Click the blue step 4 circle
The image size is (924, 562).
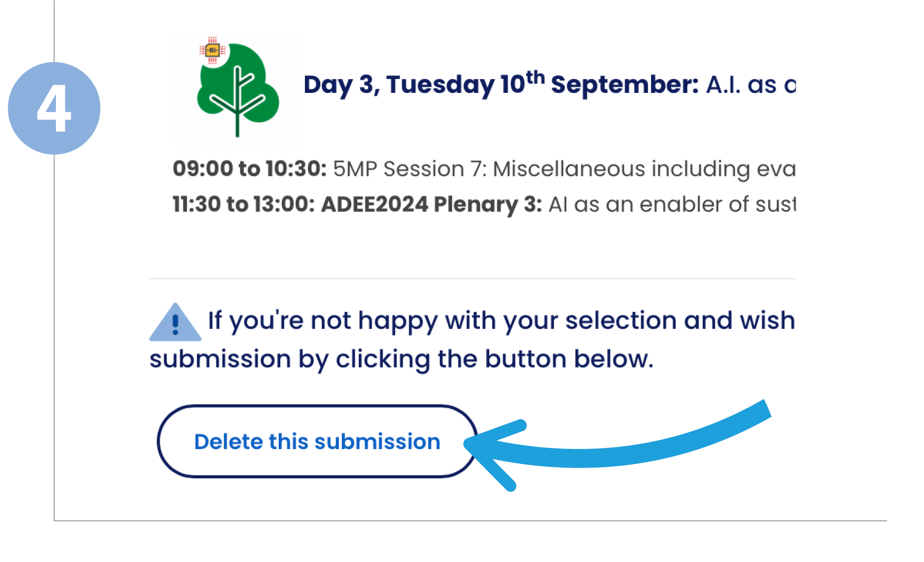(x=54, y=108)
